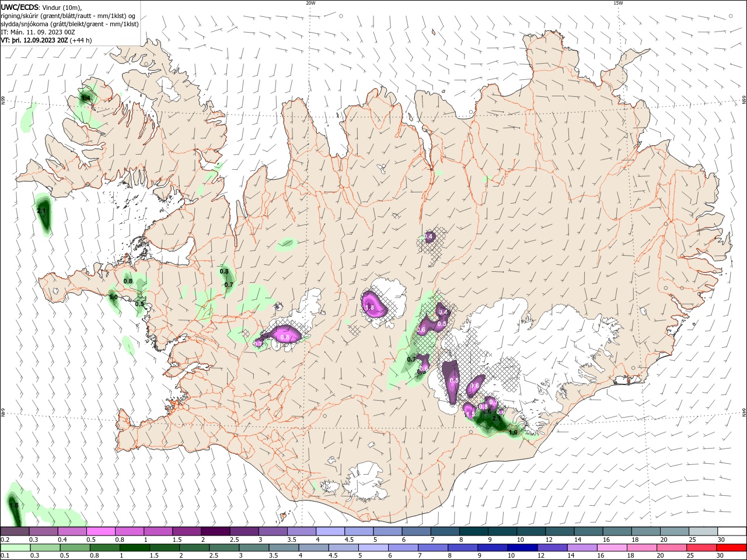Click the 'rigning/skúrir' description line

point(68,16)
